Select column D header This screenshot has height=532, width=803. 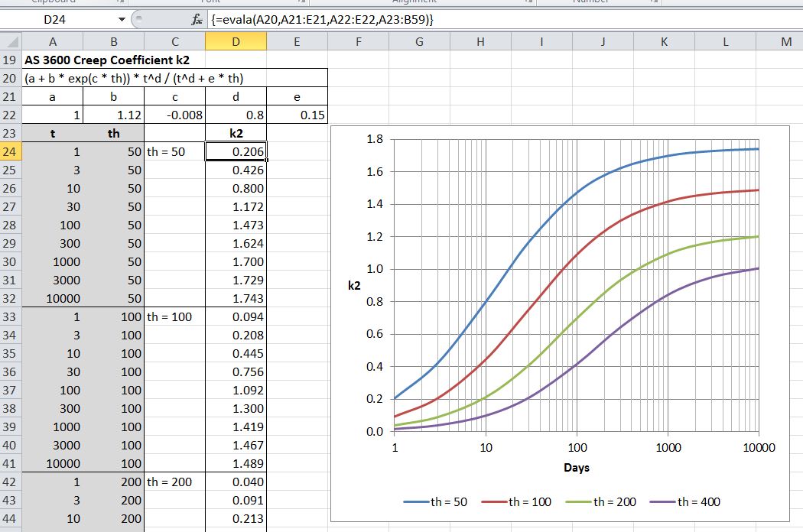[236, 42]
